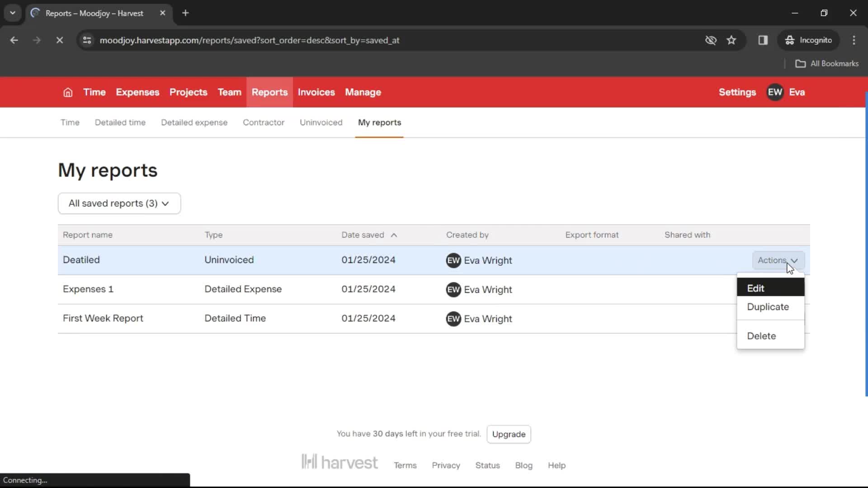Go to Harvest home icon
The width and height of the screenshot is (868, 488).
tap(68, 92)
